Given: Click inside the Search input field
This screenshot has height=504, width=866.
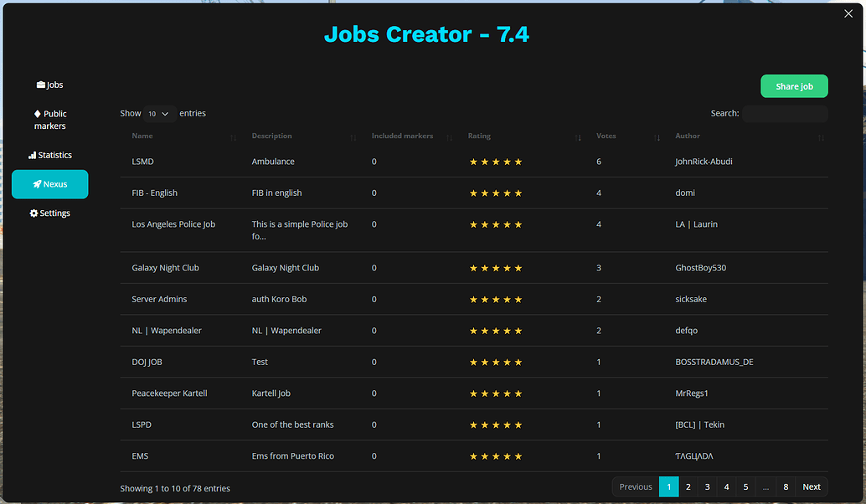Looking at the screenshot, I should tap(784, 113).
